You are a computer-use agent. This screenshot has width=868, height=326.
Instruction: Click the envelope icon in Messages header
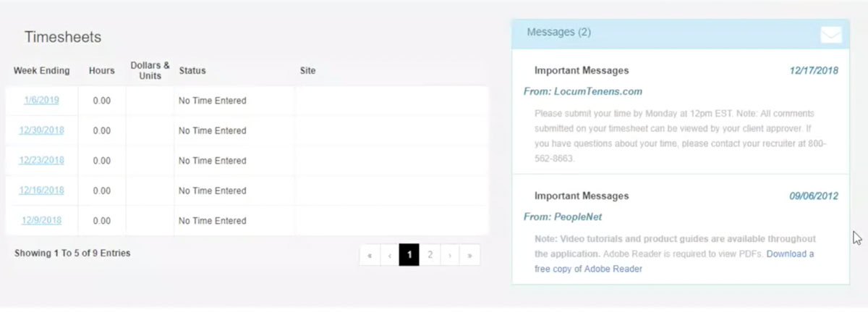(x=831, y=35)
